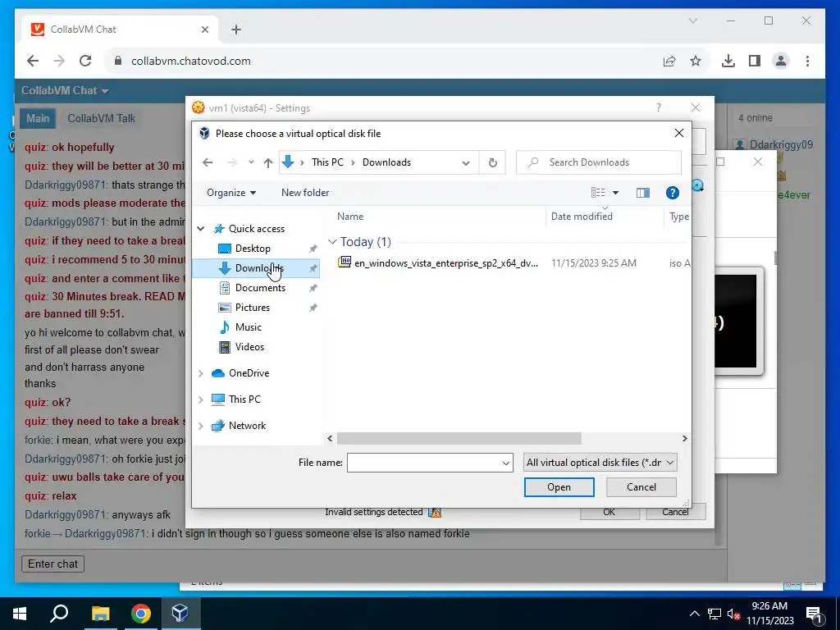
Task: Toggle the preview pane
Action: point(643,193)
